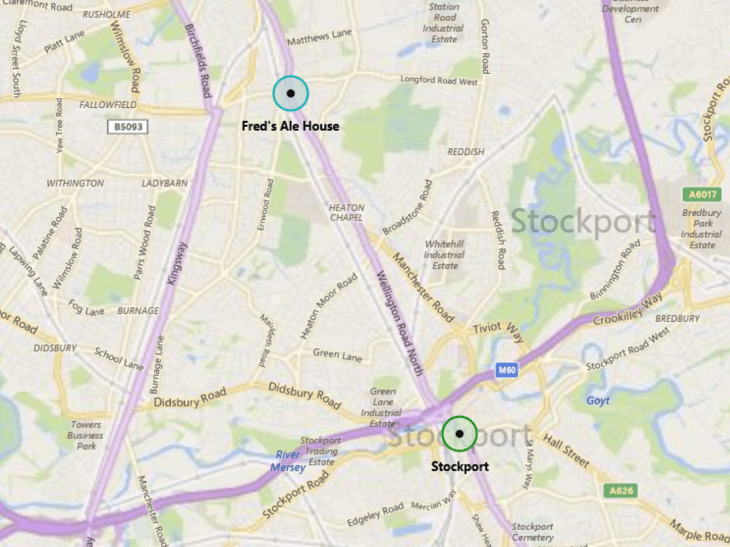Click the B5093 road label box
The width and height of the screenshot is (730, 547).
coord(128,127)
